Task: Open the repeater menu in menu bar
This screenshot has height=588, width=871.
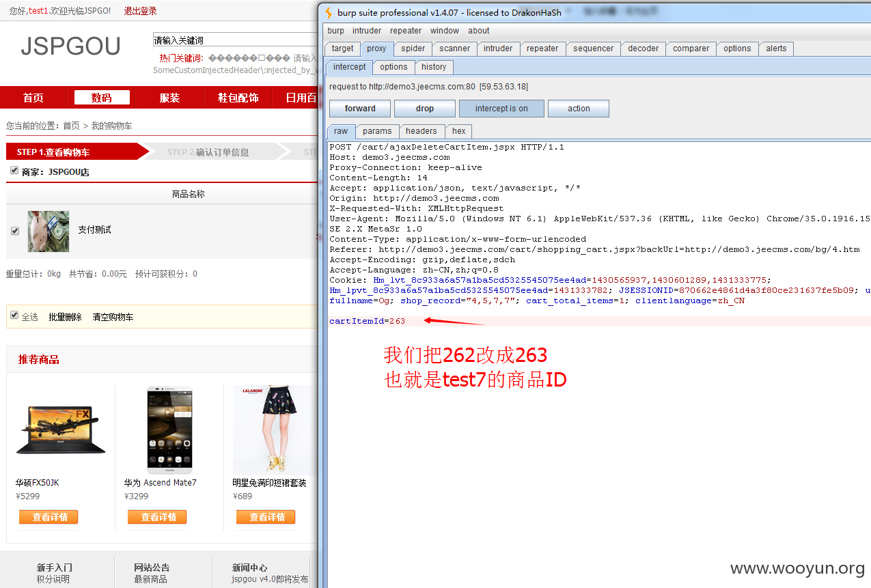Action: click(x=406, y=31)
